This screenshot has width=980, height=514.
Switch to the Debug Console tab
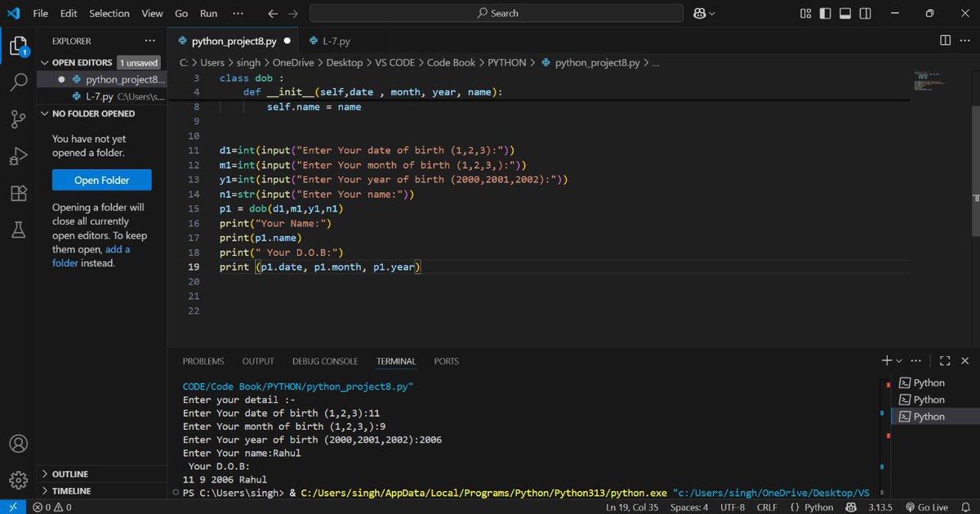pyautogui.click(x=325, y=361)
